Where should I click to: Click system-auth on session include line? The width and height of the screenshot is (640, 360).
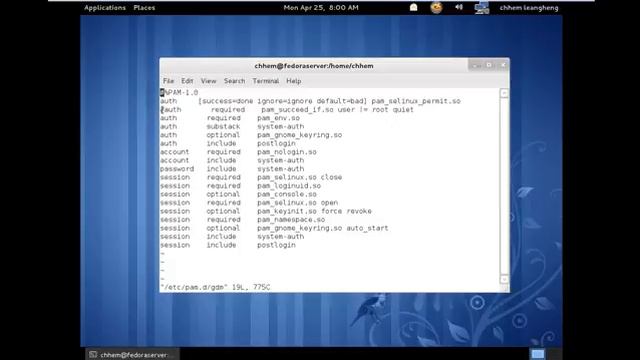point(280,236)
